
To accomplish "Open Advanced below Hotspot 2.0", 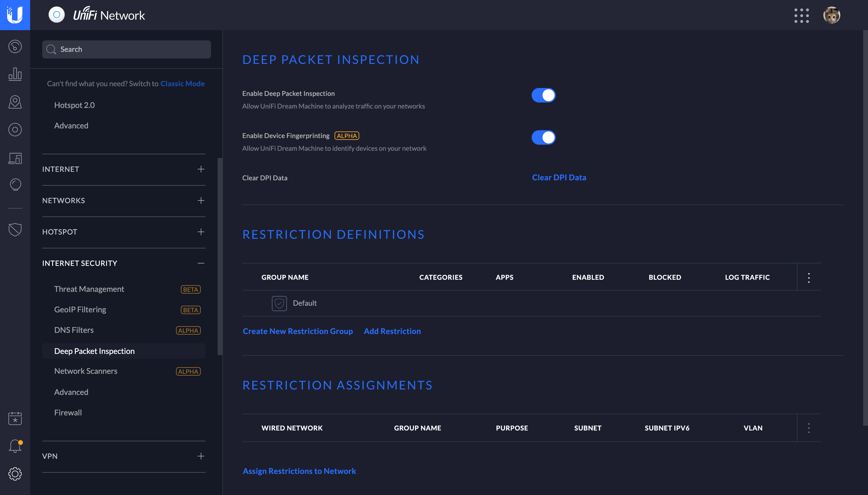I will click(x=71, y=125).
